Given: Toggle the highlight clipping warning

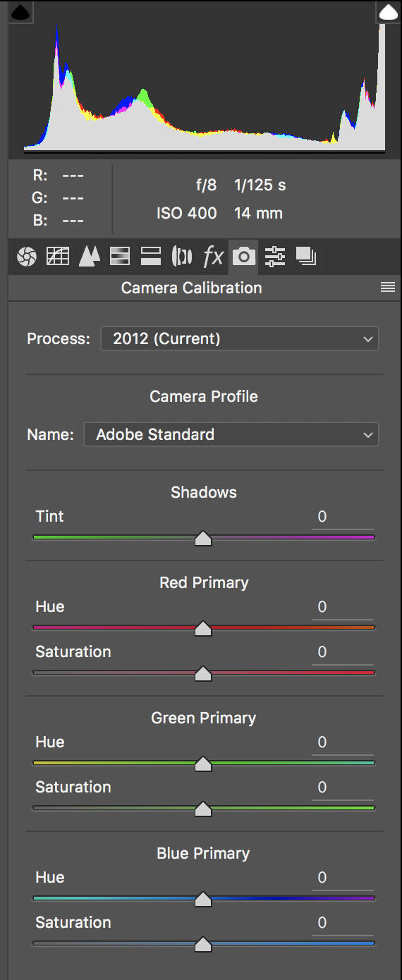Looking at the screenshot, I should click(389, 12).
